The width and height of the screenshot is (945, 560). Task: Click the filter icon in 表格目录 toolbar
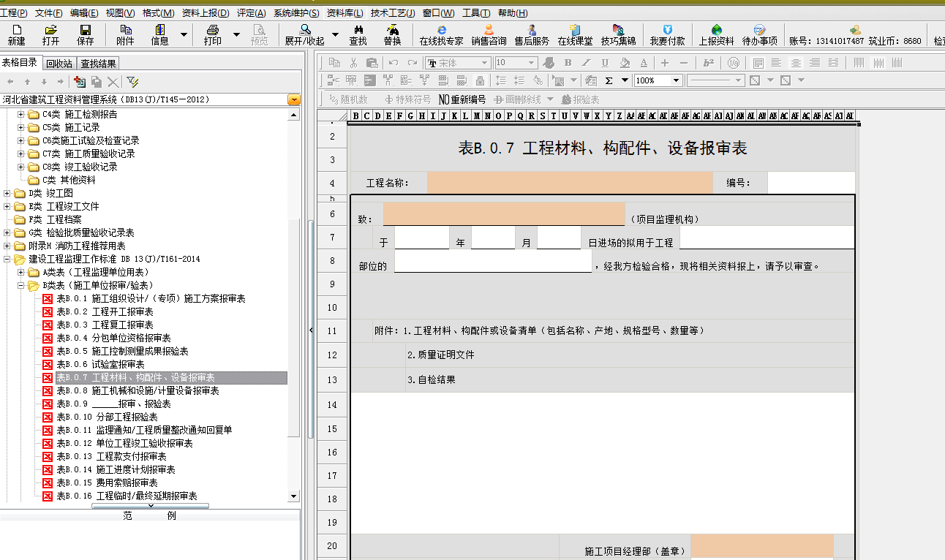(x=132, y=82)
